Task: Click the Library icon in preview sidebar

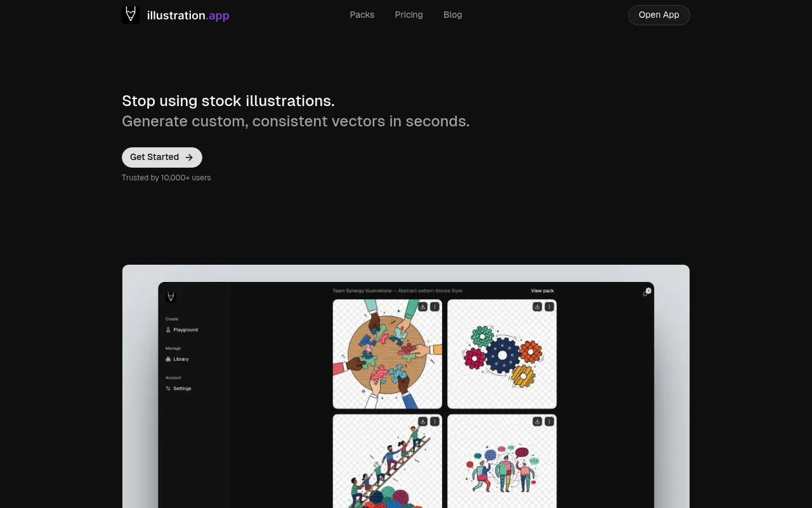Action: [168, 359]
